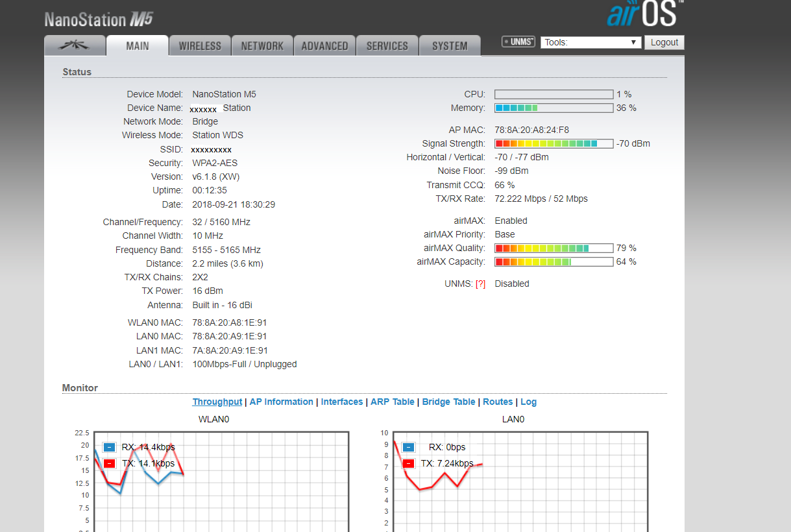Switch to the SERVICES tab
This screenshot has width=791, height=532.
387,45
